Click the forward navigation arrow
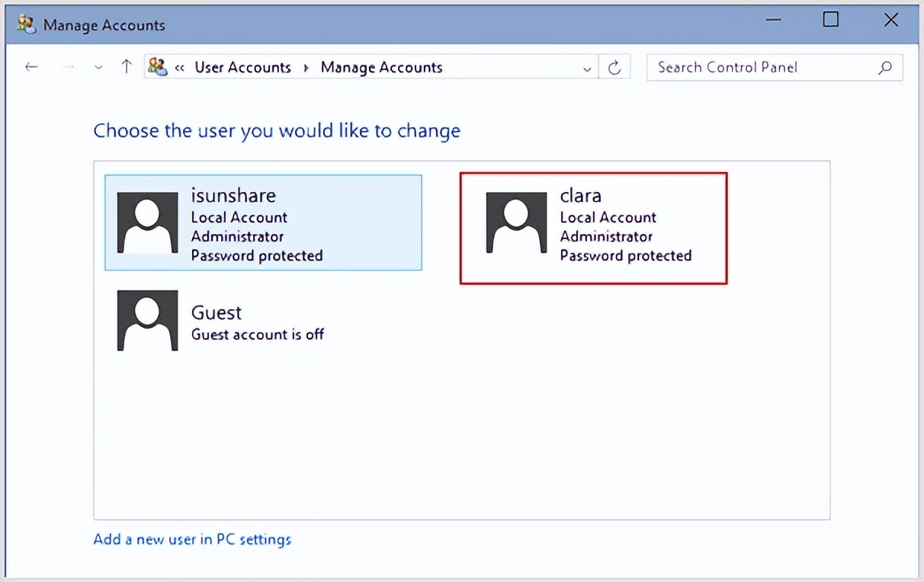Viewport: 924px width, 582px height. (68, 67)
